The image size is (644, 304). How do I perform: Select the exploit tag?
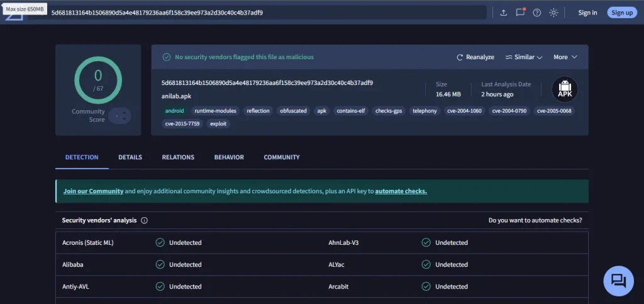point(218,123)
